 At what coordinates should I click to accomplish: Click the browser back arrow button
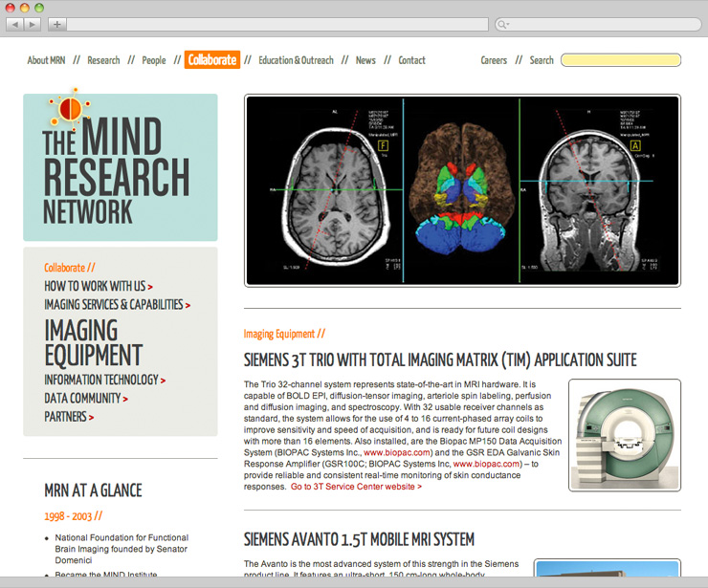pos(15,24)
